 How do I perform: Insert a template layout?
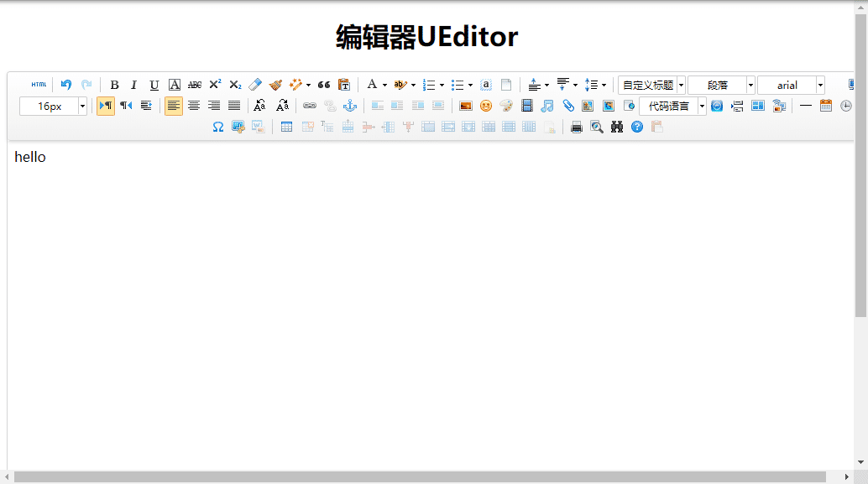tap(758, 106)
